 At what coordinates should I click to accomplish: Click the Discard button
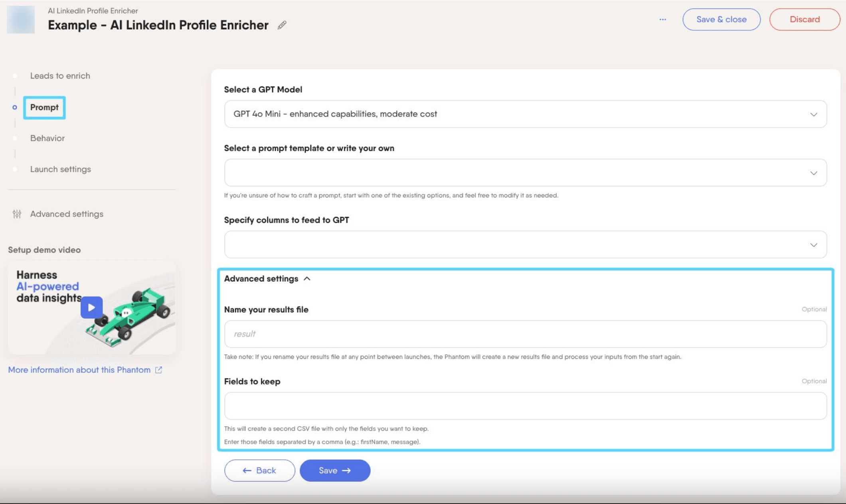(804, 20)
